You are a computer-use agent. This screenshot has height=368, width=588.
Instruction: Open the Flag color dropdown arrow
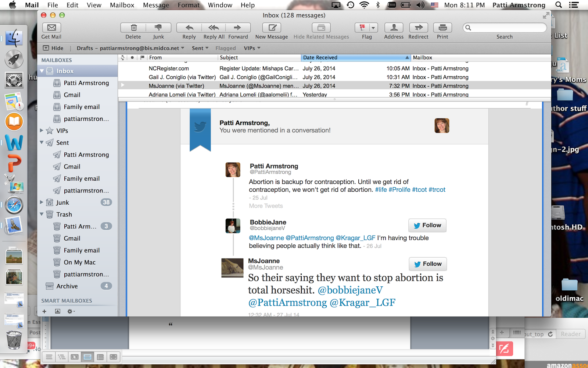(x=373, y=28)
